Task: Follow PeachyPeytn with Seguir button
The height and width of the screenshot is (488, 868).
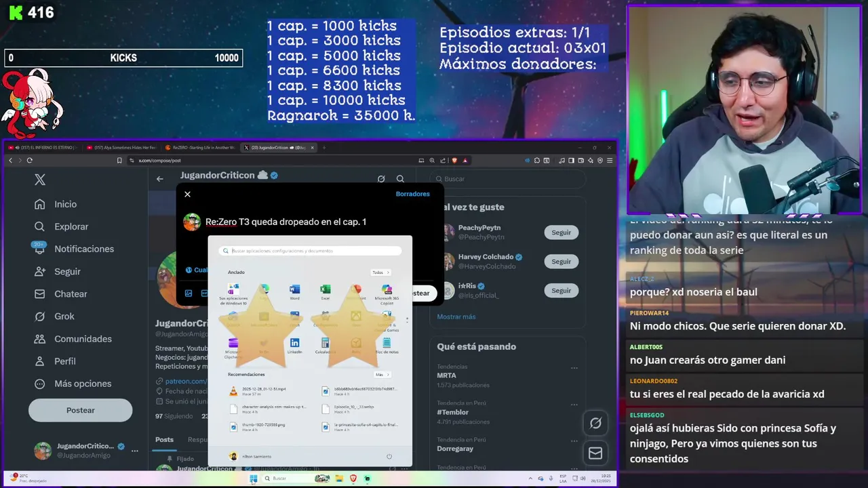Action: coord(561,232)
